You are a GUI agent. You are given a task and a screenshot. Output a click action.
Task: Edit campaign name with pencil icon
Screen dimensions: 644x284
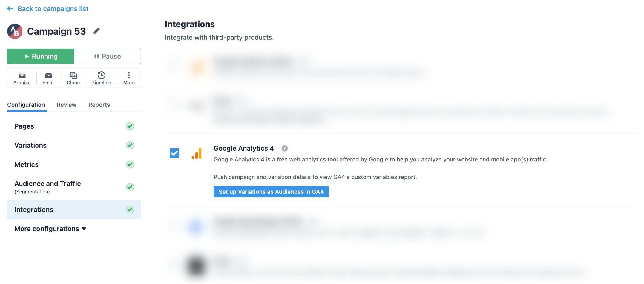96,31
